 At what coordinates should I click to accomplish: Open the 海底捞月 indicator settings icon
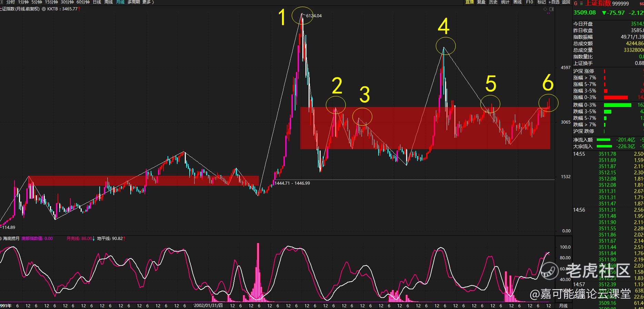point(1,239)
